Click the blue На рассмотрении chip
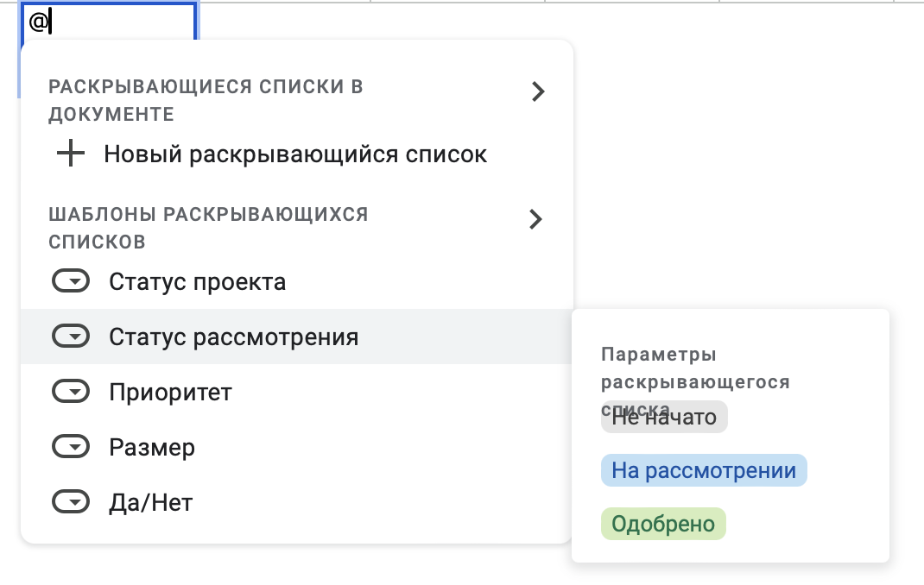 703,470
